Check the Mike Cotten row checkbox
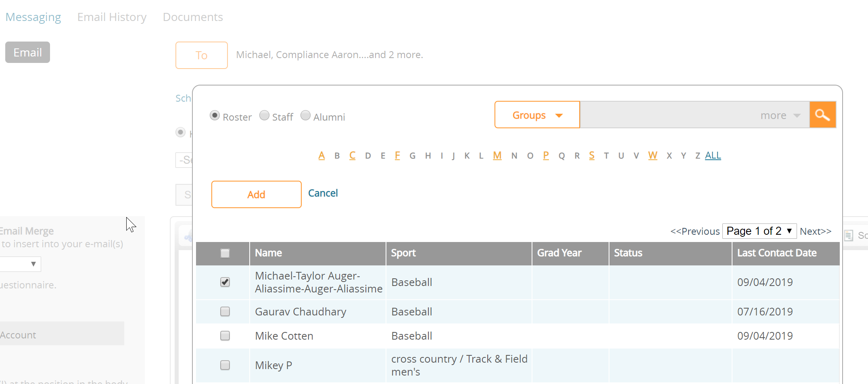The height and width of the screenshot is (384, 868). point(225,336)
